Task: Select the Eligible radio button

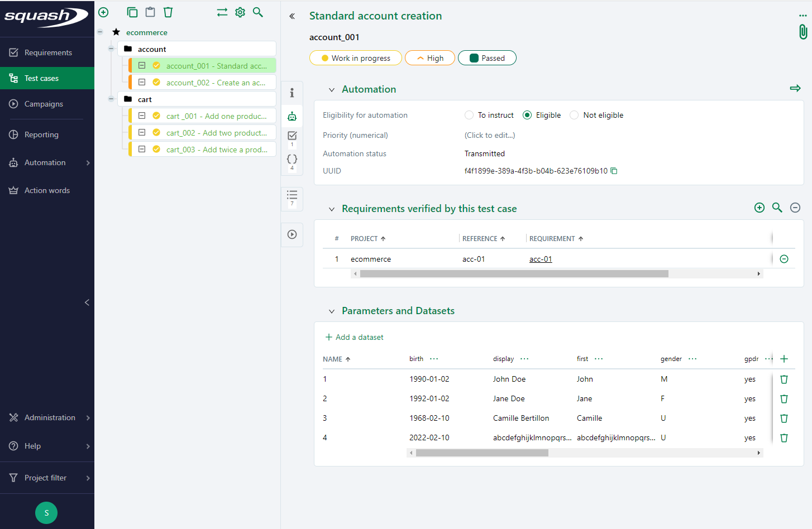Action: [527, 116]
